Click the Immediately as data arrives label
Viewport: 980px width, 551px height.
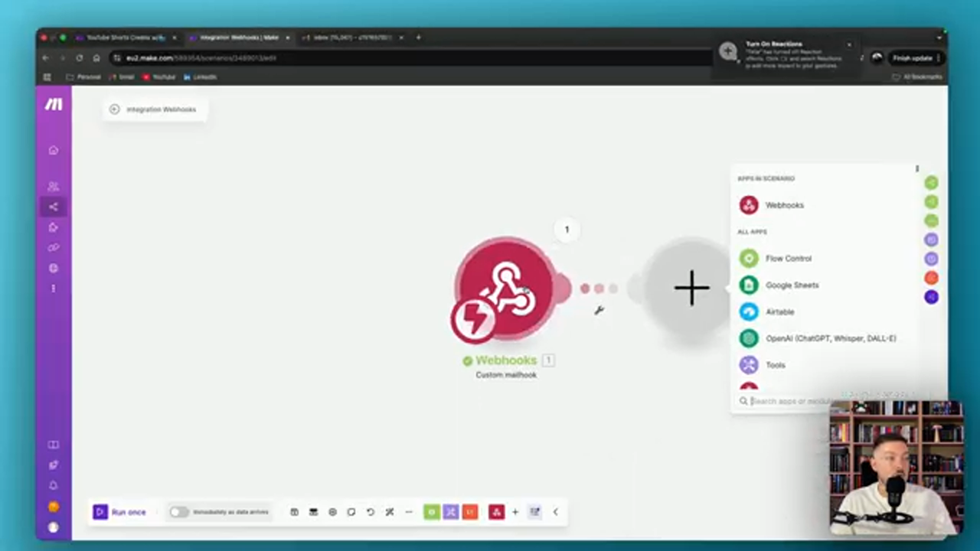click(x=230, y=512)
